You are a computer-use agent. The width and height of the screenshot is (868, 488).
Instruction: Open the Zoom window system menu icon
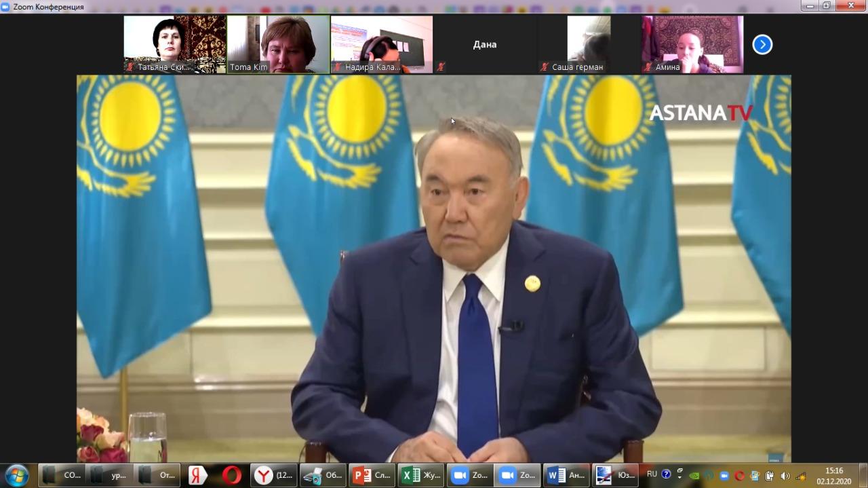pos(5,6)
